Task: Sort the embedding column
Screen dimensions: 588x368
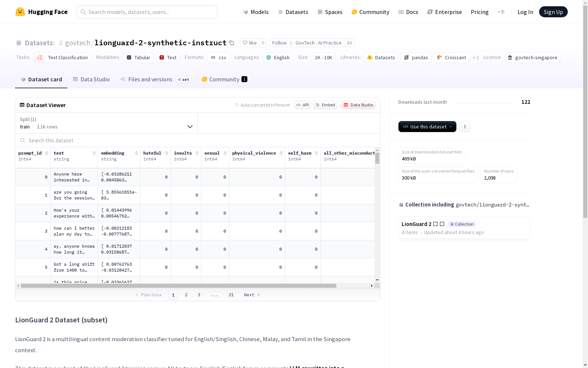Action: 136,153
